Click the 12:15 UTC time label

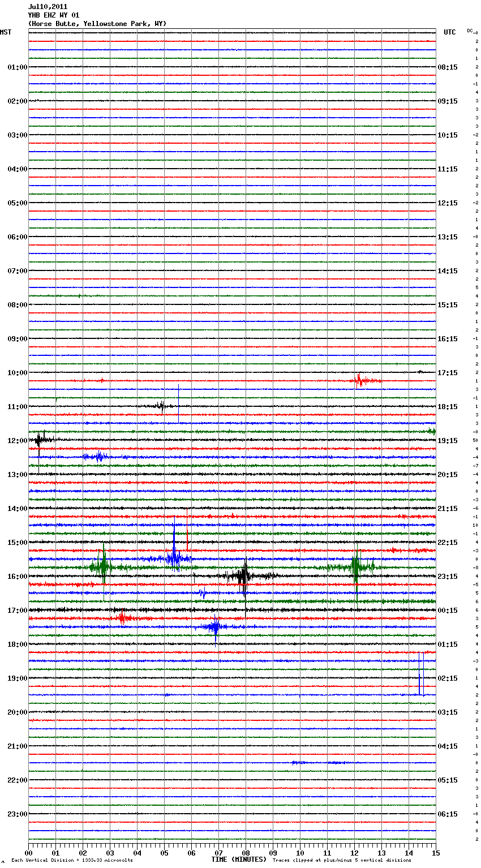448,203
